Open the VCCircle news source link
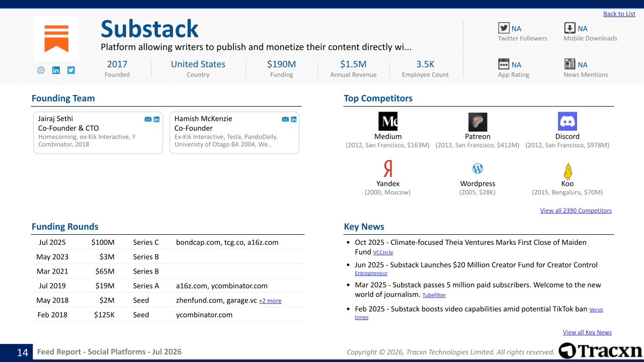 point(383,253)
